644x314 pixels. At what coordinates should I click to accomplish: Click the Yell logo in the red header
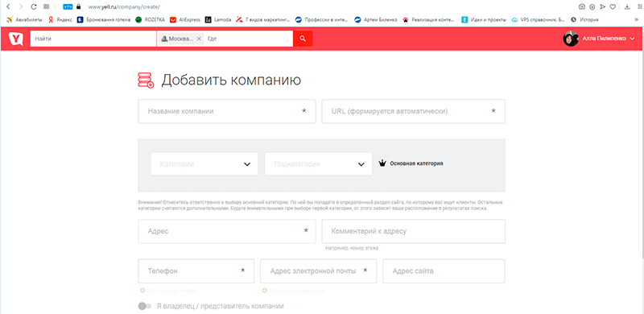(x=16, y=39)
